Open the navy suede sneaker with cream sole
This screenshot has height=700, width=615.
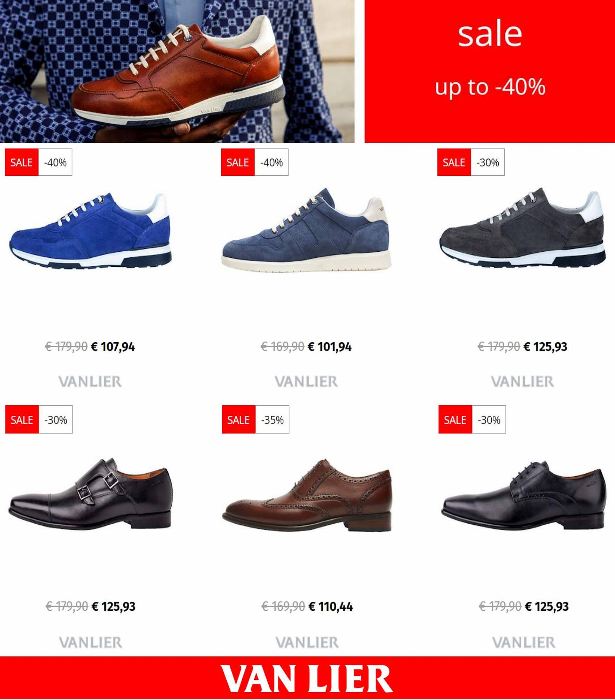tap(306, 230)
